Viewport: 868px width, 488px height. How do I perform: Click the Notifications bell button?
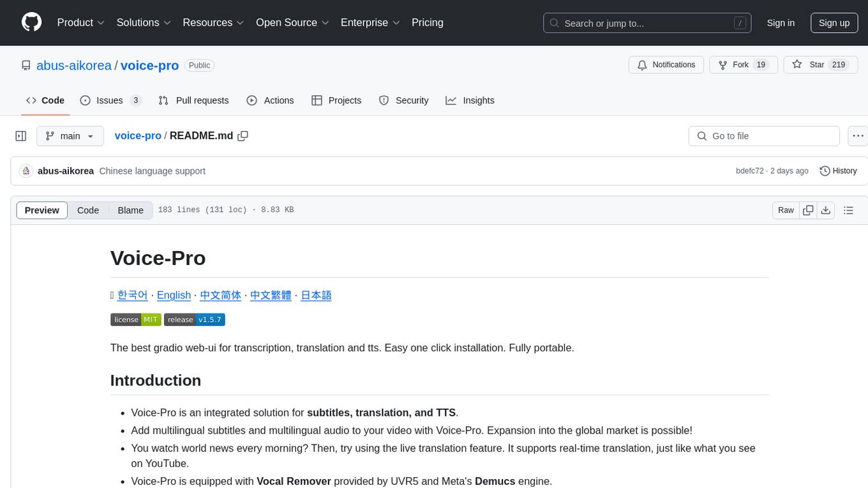pos(666,65)
